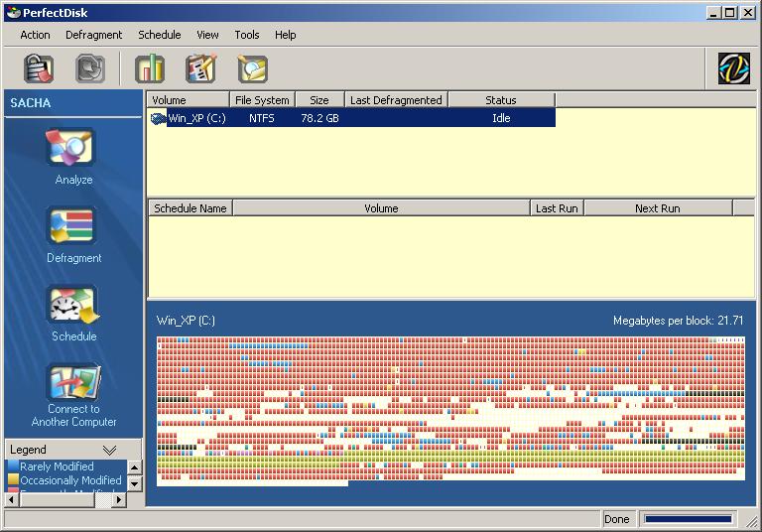762x532 pixels.
Task: Click the SACHA computer name header
Action: click(31, 103)
